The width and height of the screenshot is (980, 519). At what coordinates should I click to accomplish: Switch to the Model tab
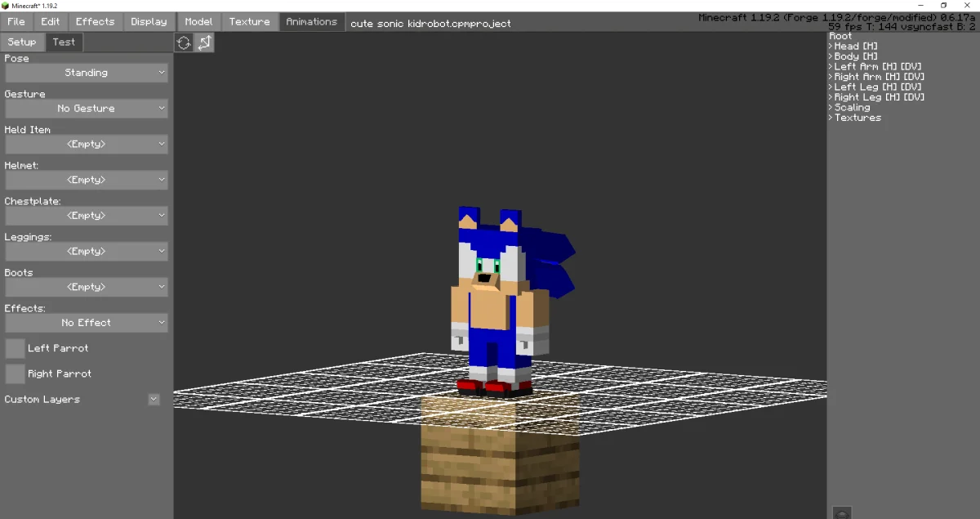198,21
